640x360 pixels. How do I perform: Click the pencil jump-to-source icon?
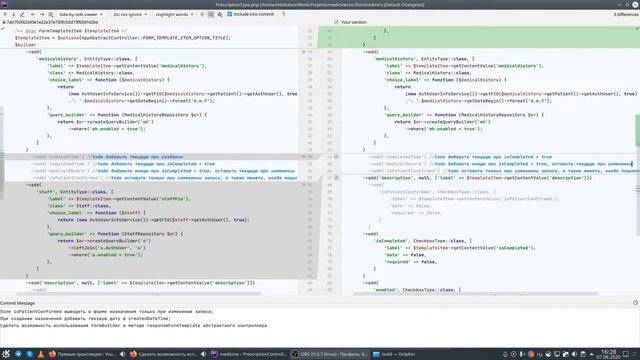point(22,14)
